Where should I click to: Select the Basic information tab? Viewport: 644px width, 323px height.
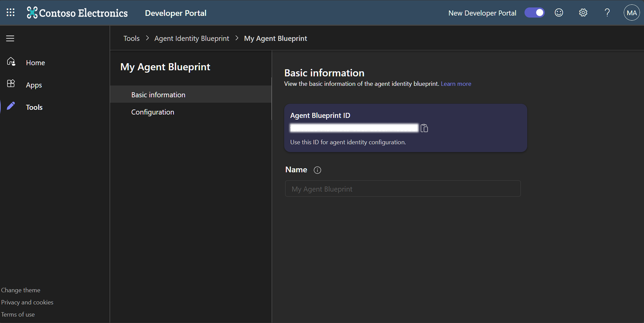(158, 95)
